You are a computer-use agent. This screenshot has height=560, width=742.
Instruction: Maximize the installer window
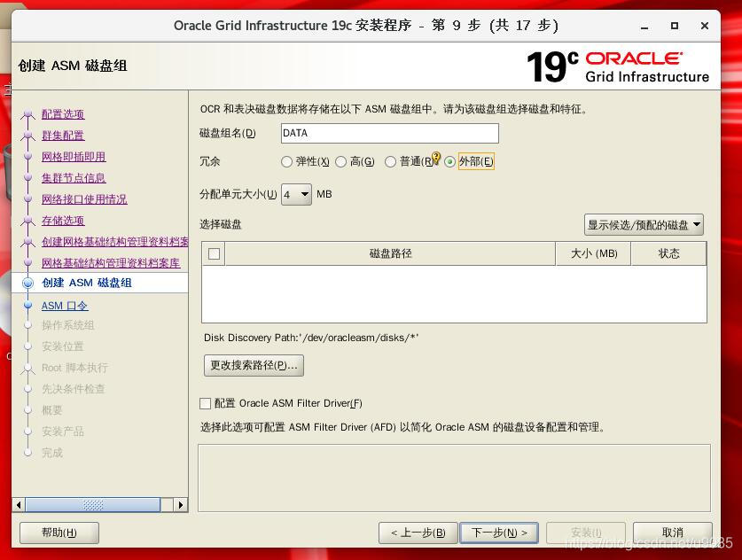click(x=675, y=26)
